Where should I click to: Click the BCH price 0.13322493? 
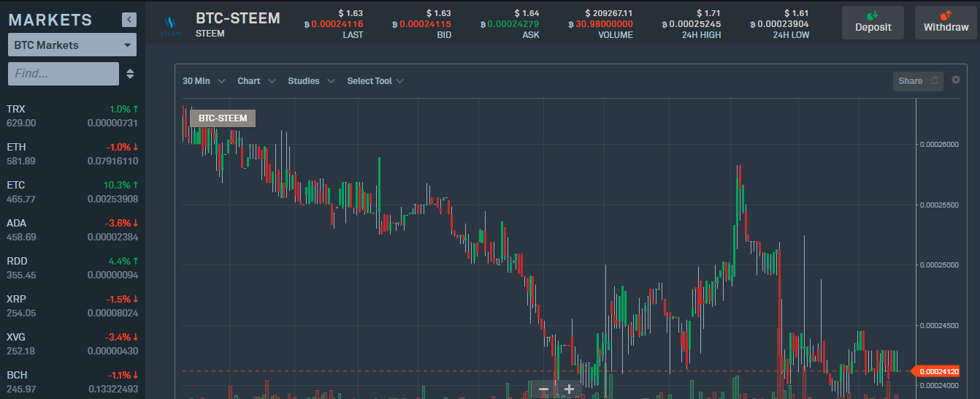[112, 389]
